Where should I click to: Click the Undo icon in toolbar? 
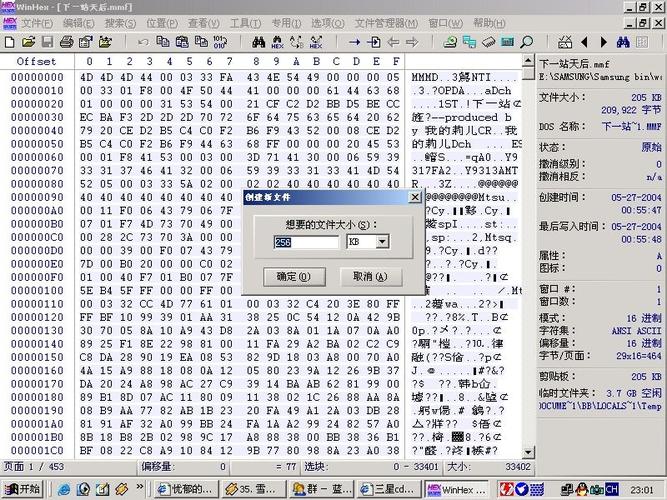pos(143,42)
